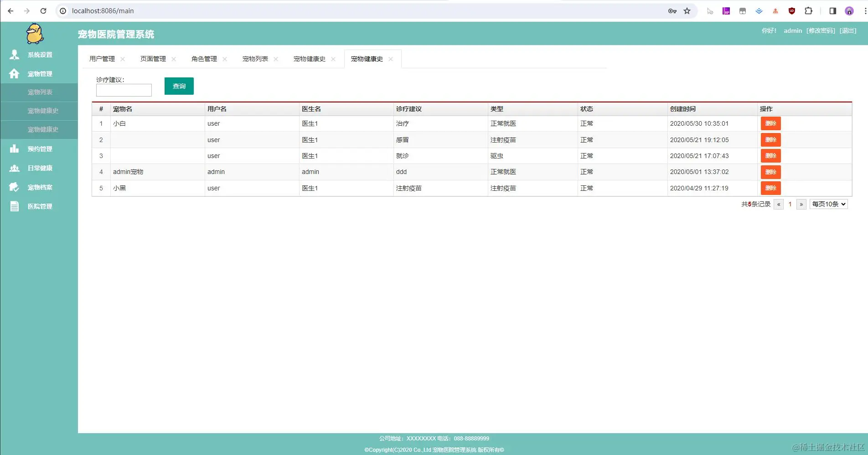Reload the page with the refresh icon
The width and height of the screenshot is (868, 455).
tap(43, 11)
